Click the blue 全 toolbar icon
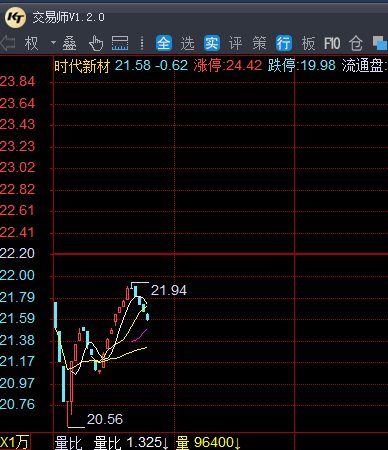The width and height of the screenshot is (388, 450). (164, 43)
